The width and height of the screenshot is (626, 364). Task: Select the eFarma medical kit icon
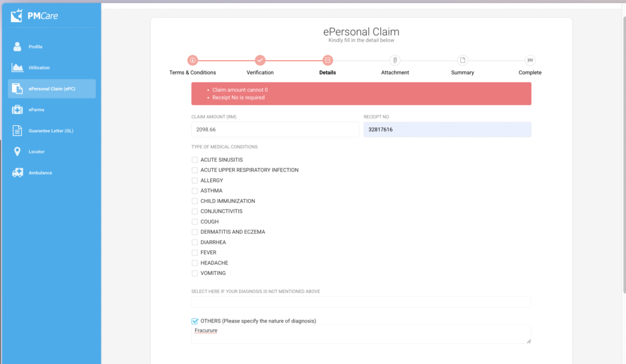pos(17,110)
